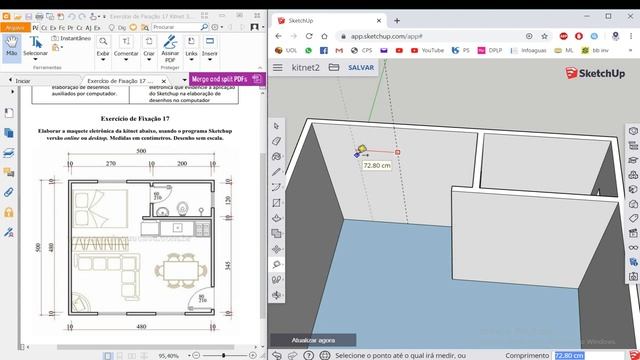Open the Outliner stacked-lines panel

pos(633,146)
